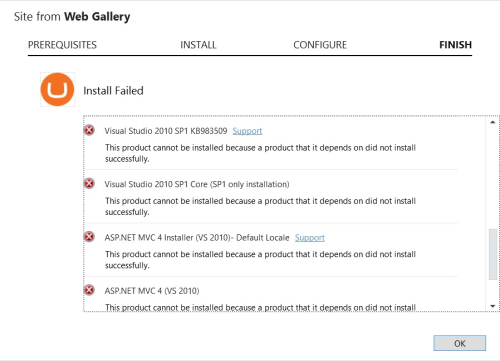
Task: Click the scrollbar up arrow in the error list
Action: coord(493,122)
